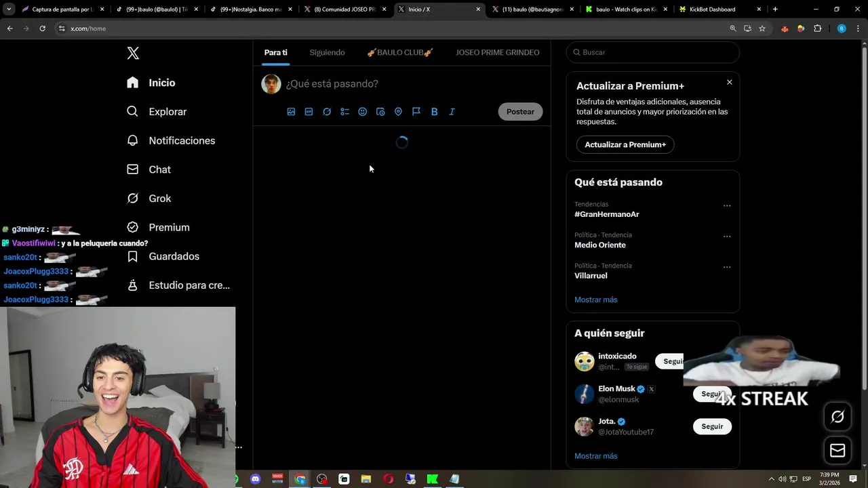Open intoxicado profile
The height and width of the screenshot is (488, 868).
(x=617, y=357)
